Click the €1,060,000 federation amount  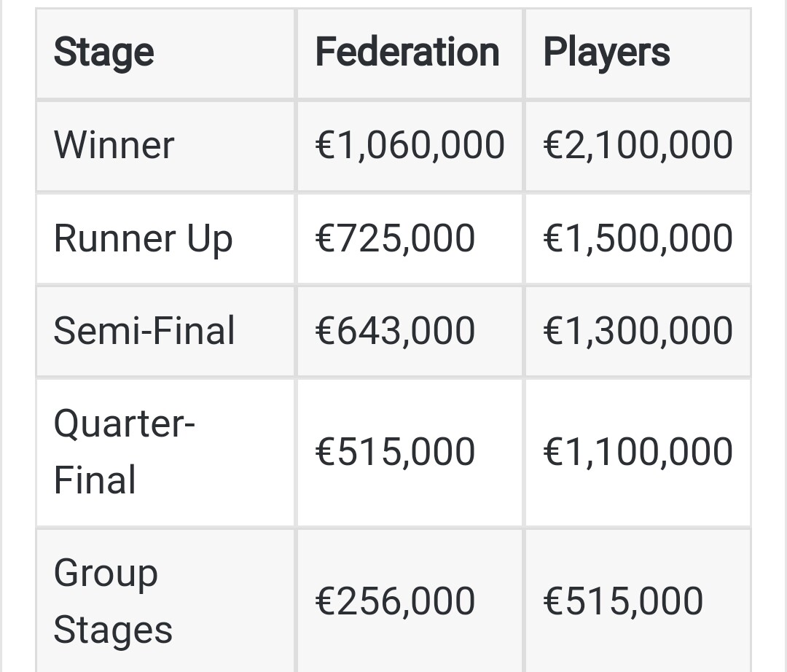(x=410, y=145)
